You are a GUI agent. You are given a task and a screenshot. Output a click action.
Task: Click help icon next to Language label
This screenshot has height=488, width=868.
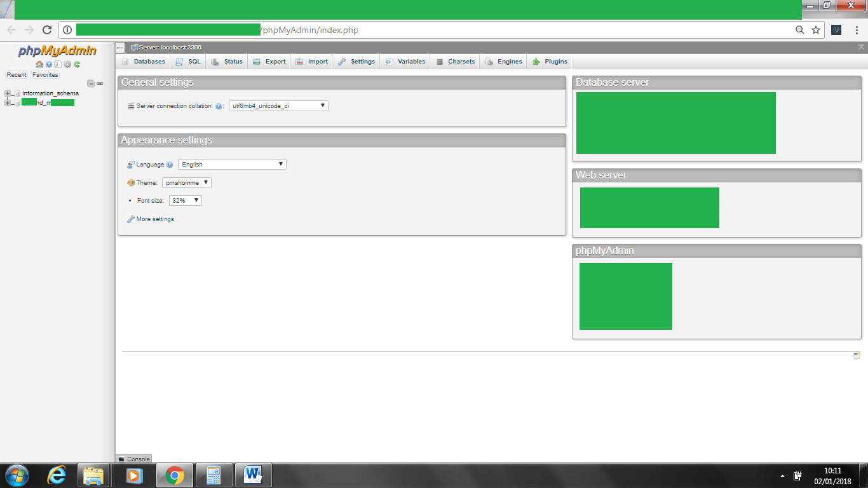(170, 165)
